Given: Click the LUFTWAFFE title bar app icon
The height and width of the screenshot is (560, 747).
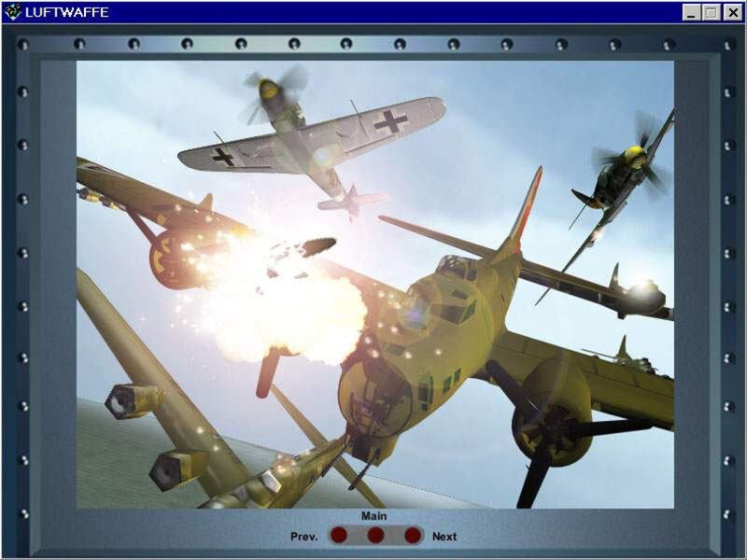Looking at the screenshot, I should pyautogui.click(x=13, y=12).
